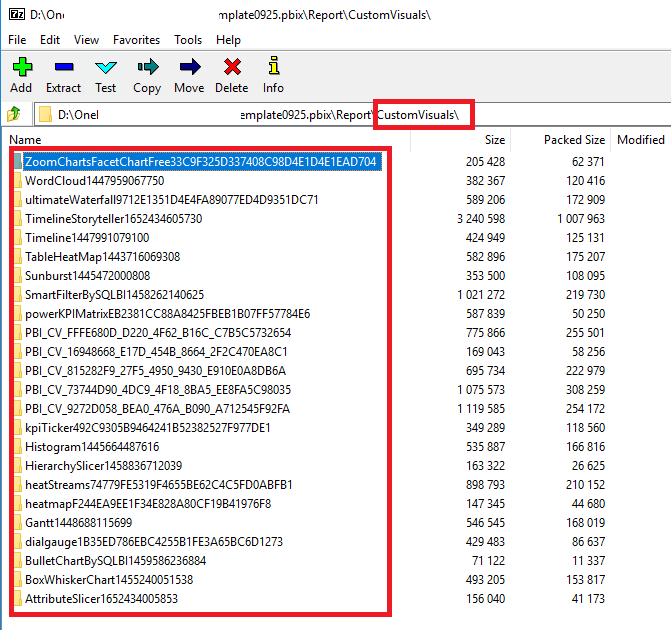Click folder icon of AttributeSlicer1652434005853
The width and height of the screenshot is (671, 630).
click(18, 599)
